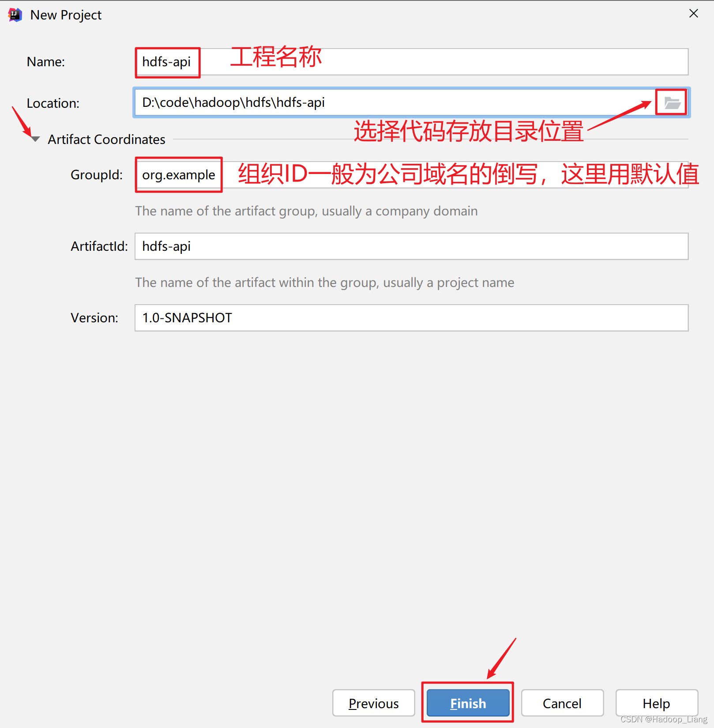The image size is (714, 728).
Task: Collapse the Artifact Coordinates section
Action: [x=36, y=140]
